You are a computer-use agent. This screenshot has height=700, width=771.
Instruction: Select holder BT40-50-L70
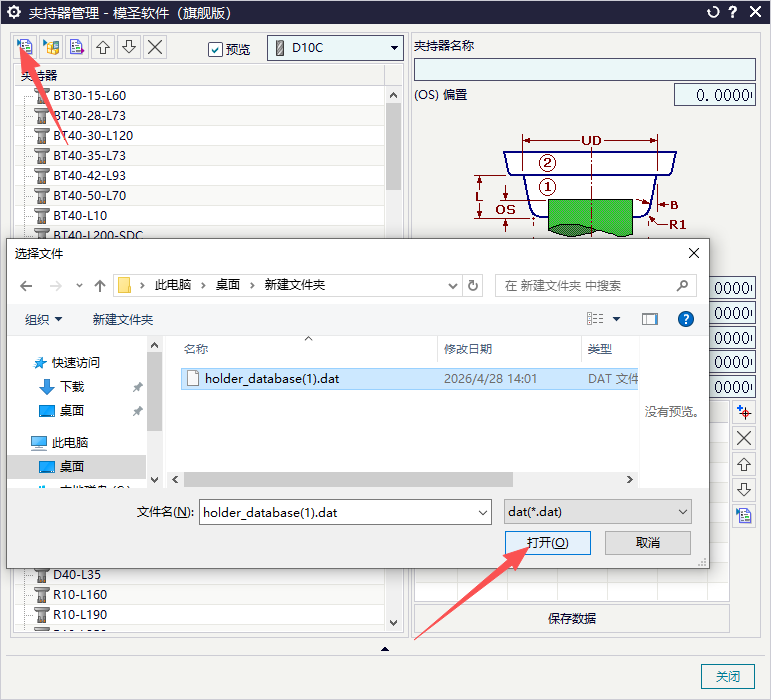pyautogui.click(x=89, y=196)
